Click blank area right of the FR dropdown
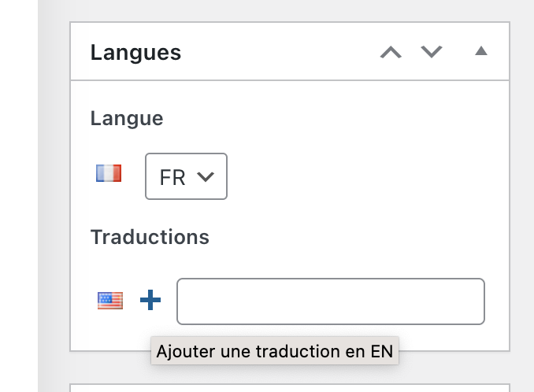Screen dimensions: 534x392 pos(354,176)
